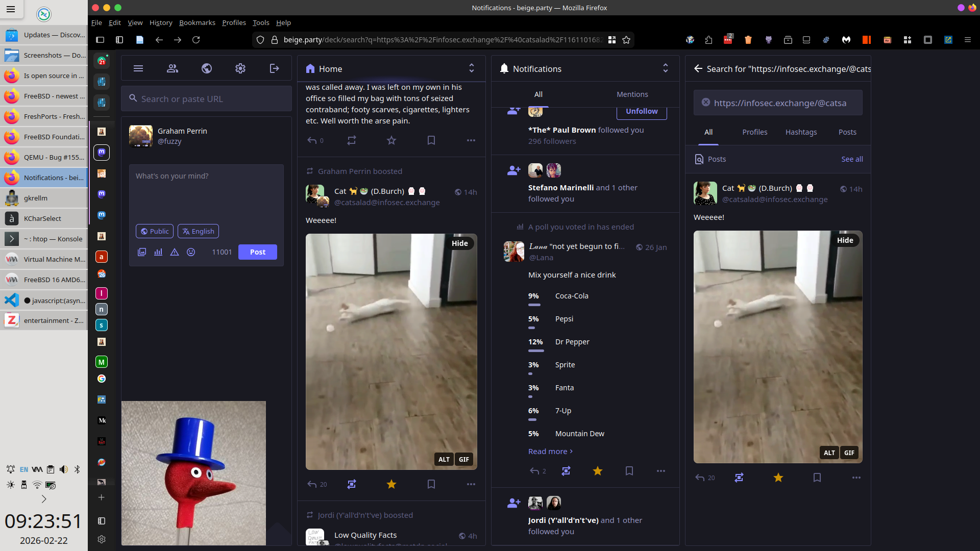Image resolution: width=980 pixels, height=551 pixels.
Task: Unfavourite Weeeee post star in Home
Action: 391,484
